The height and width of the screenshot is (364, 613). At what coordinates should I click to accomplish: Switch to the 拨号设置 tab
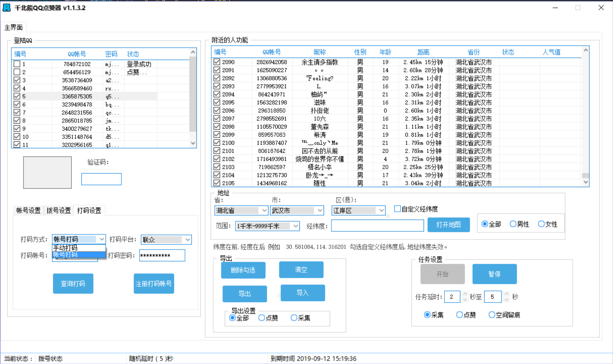coord(59,211)
